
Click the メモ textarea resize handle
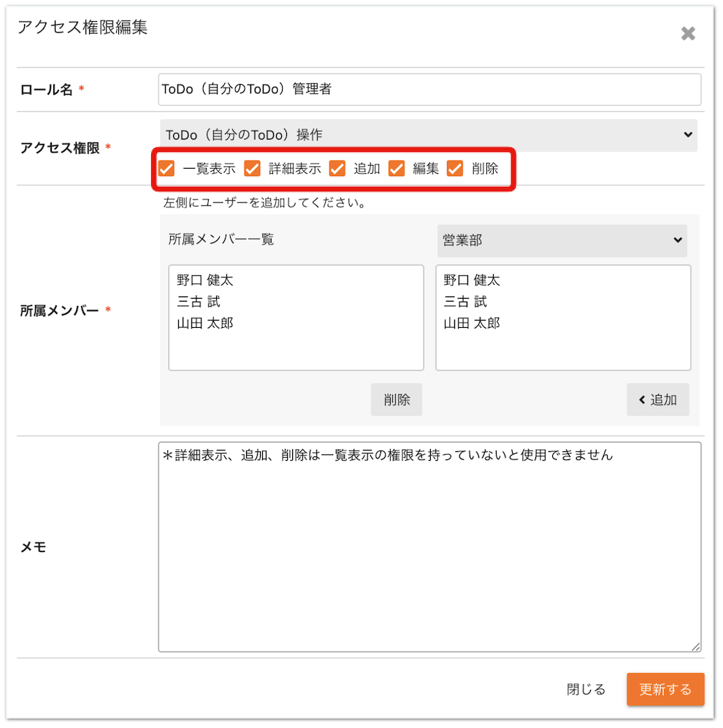pos(695,647)
